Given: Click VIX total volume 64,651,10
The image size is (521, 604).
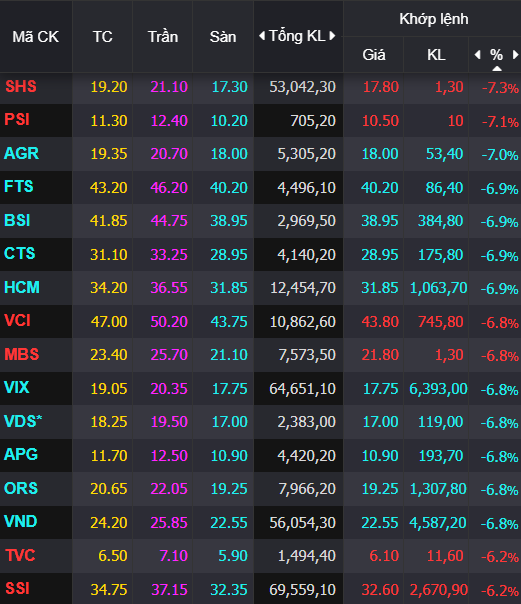Looking at the screenshot, I should point(302,389).
